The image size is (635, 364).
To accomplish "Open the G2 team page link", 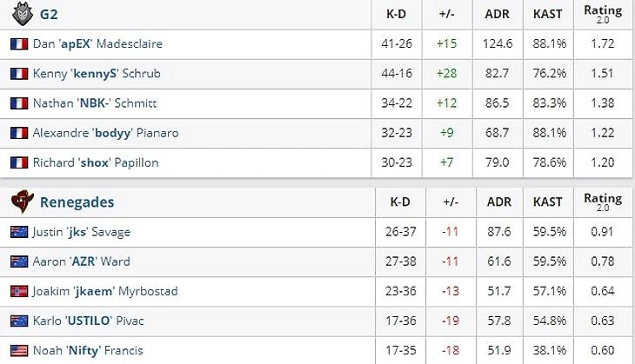I will click(x=50, y=15).
